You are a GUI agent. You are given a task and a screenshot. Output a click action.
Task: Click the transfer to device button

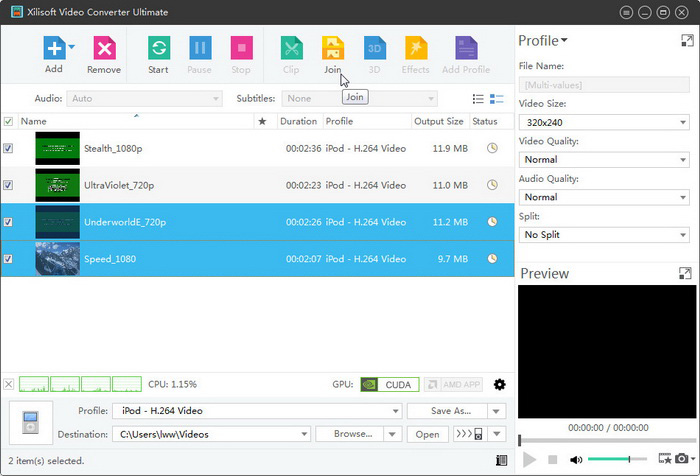(470, 434)
